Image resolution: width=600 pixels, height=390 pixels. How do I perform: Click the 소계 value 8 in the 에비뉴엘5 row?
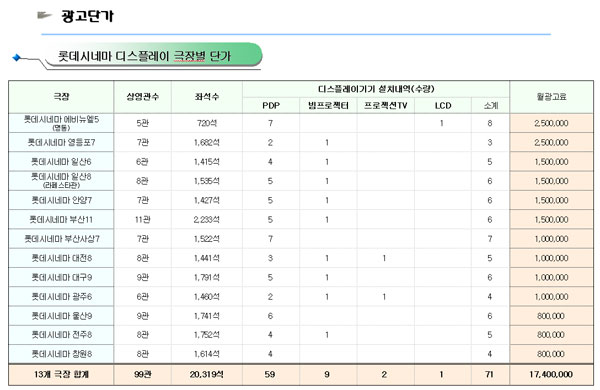tap(490, 123)
